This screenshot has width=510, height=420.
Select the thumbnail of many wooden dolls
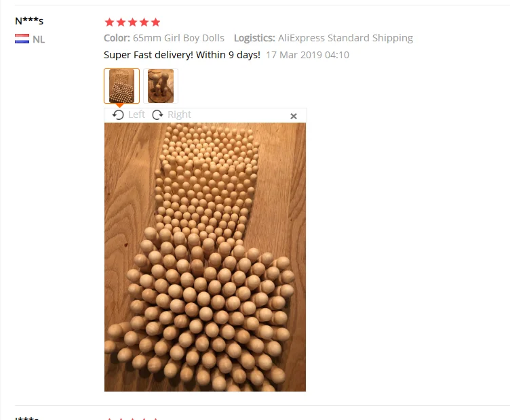pyautogui.click(x=121, y=86)
